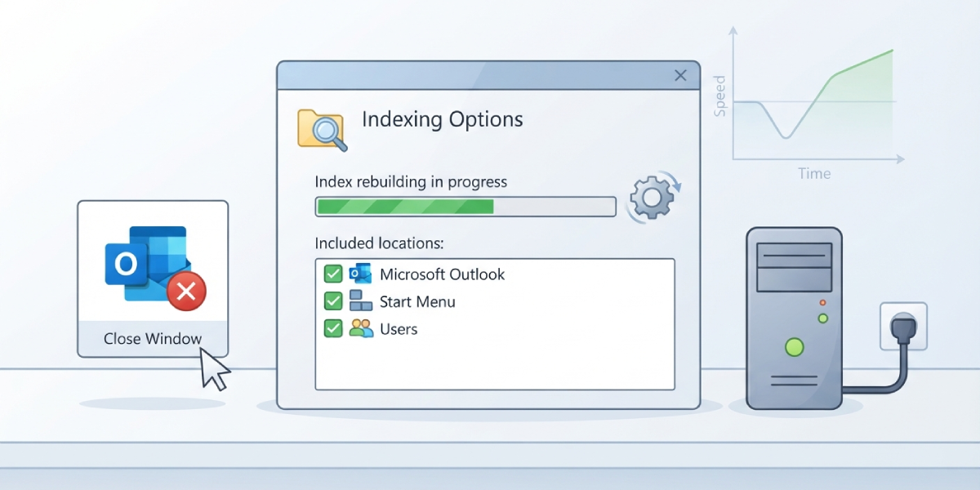The width and height of the screenshot is (980, 490).
Task: Click the Users people icon
Action: 361,328
